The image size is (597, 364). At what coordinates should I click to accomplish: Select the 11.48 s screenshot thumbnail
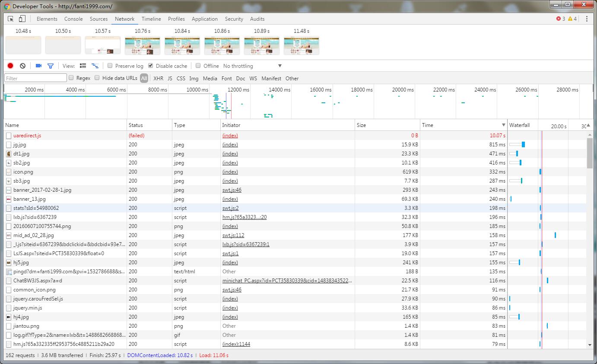point(302,45)
